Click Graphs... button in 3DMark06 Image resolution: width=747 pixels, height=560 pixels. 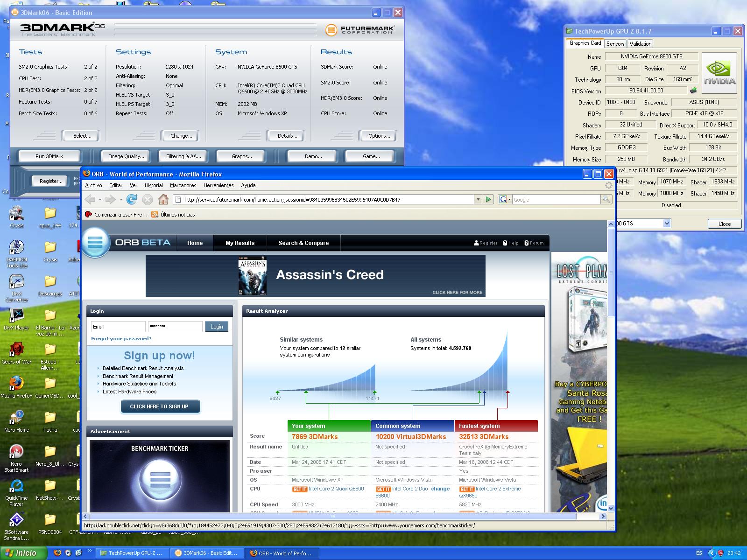241,156
